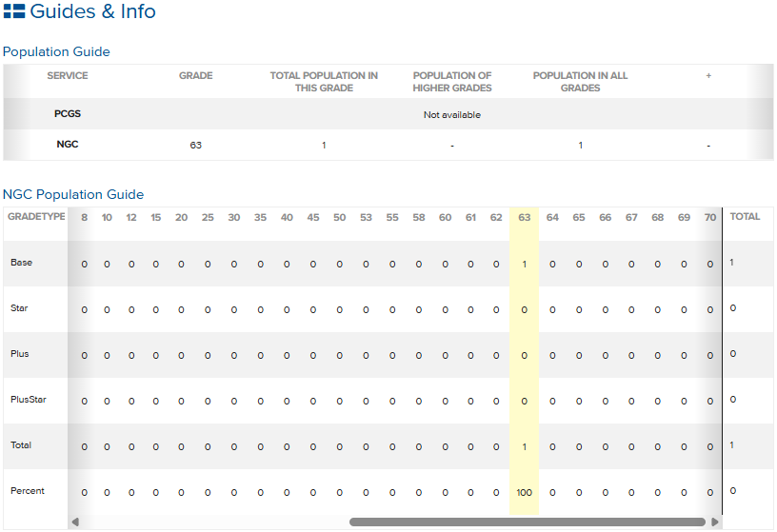Click the Population Guide heading

[x=56, y=51]
